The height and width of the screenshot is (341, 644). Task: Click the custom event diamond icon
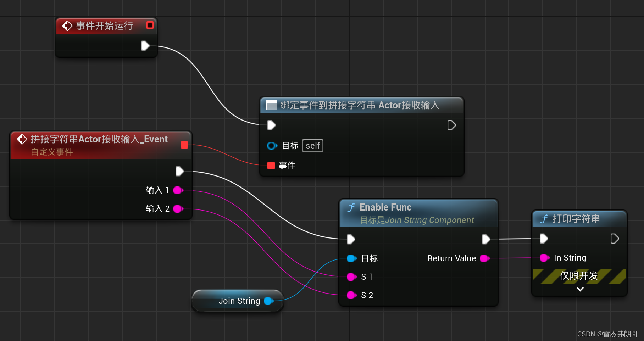(x=22, y=139)
